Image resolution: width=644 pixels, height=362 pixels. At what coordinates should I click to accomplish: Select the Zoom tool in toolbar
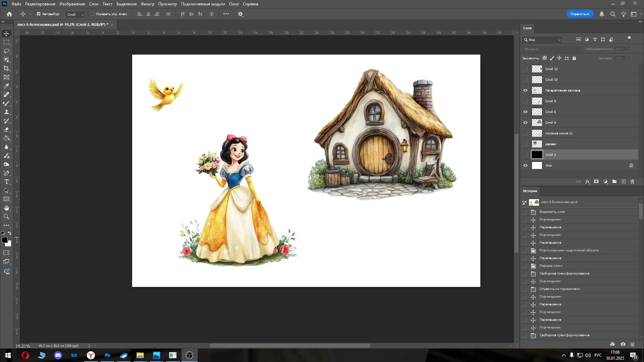click(6, 217)
